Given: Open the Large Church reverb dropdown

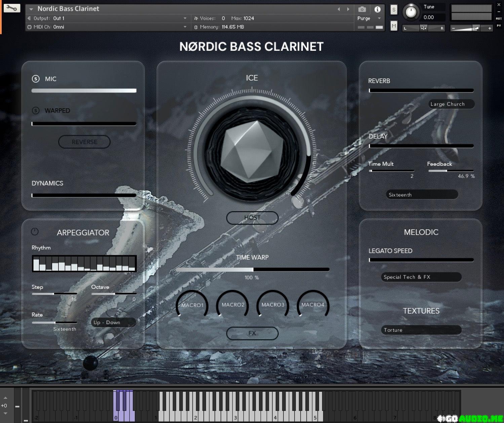Looking at the screenshot, I should tap(452, 104).
